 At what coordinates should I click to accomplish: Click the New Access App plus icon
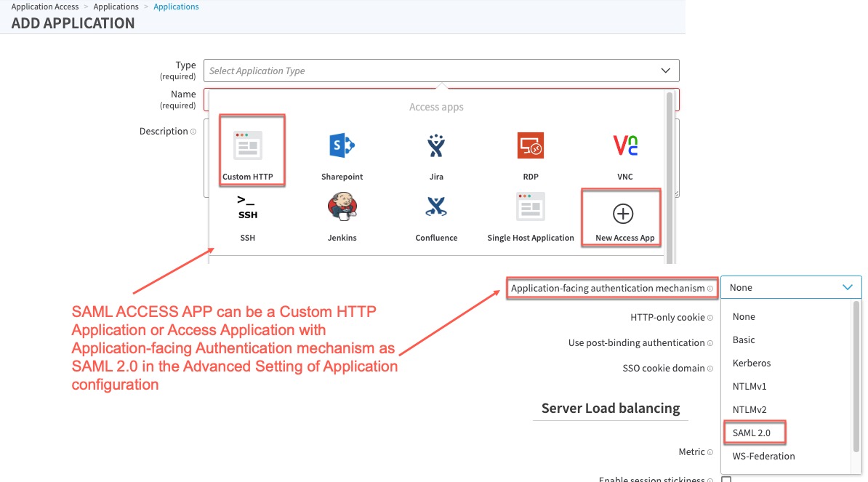coord(624,214)
